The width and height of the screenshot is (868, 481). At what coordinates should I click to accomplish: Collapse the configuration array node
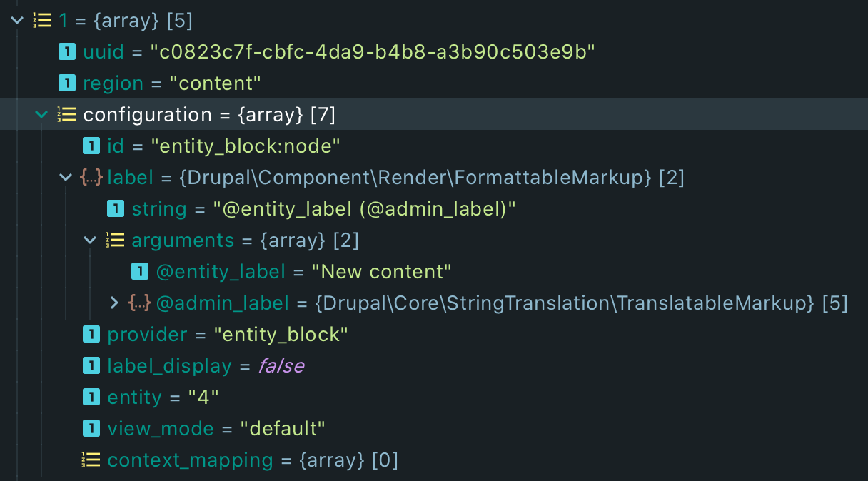pyautogui.click(x=41, y=114)
